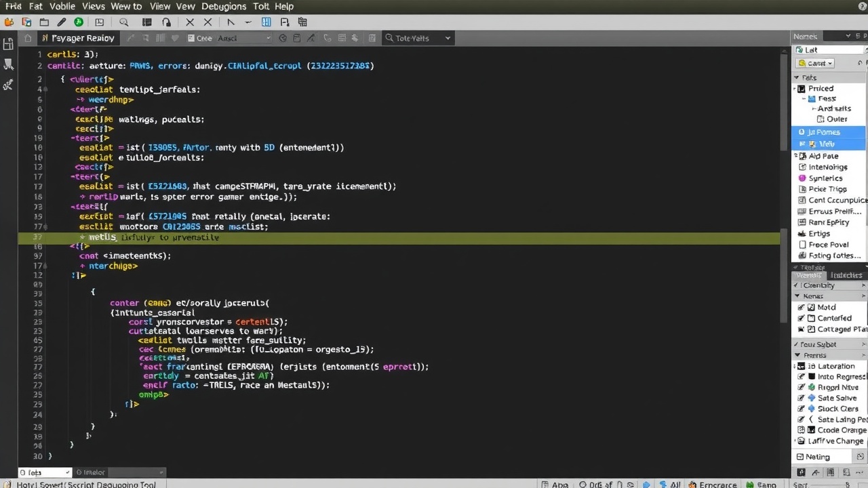Click the clock icon in editor toolbar
Image resolution: width=868 pixels, height=488 pixels.
point(283,39)
